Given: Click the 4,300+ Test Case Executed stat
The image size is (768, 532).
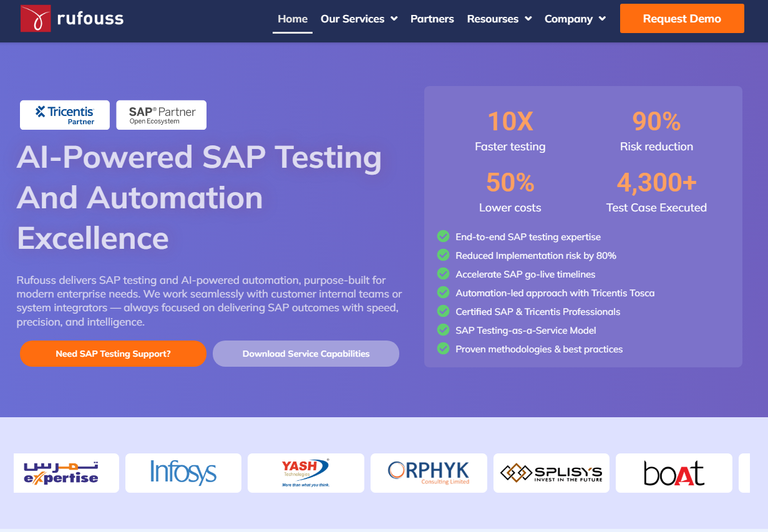Looking at the screenshot, I should pos(656,193).
